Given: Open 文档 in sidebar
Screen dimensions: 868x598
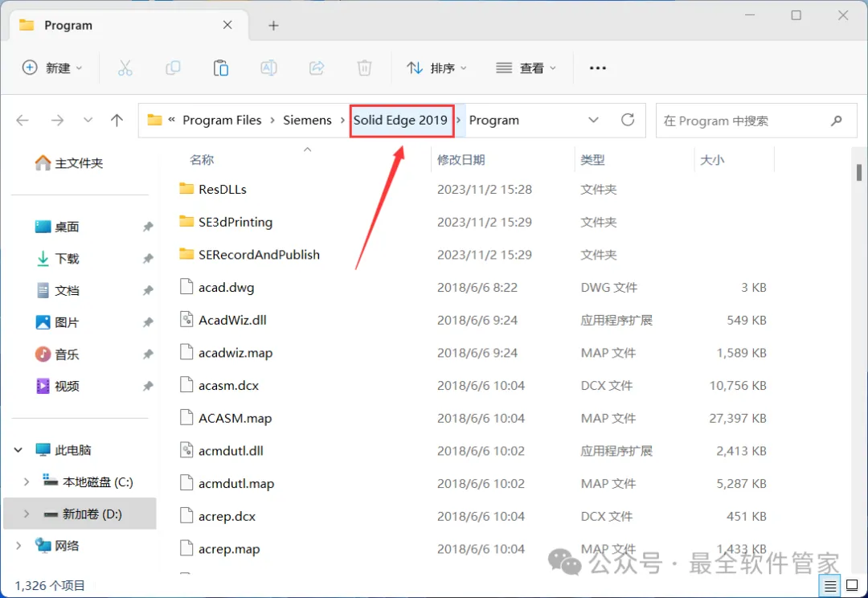Looking at the screenshot, I should [57, 291].
